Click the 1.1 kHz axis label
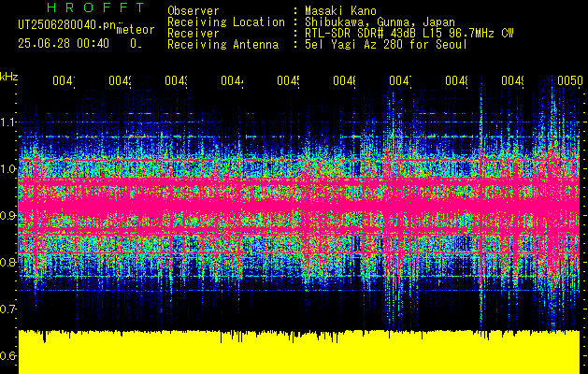Image resolution: width=588 pixels, height=374 pixels. tap(7, 122)
